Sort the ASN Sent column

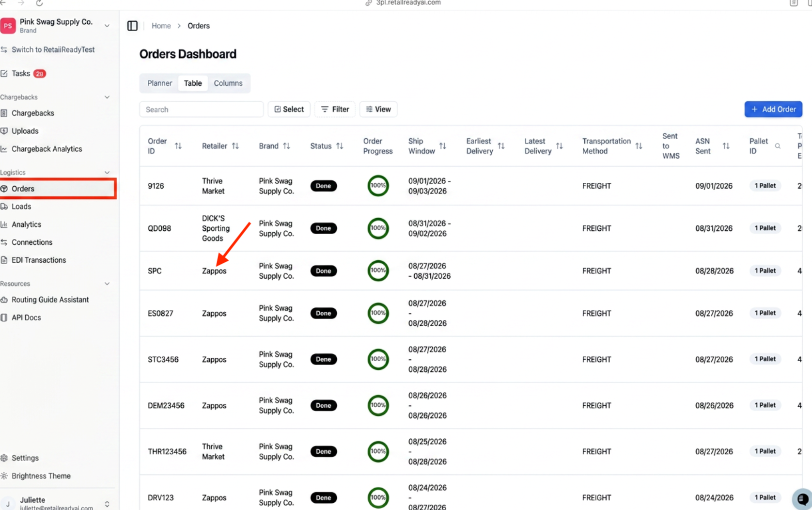[726, 146]
